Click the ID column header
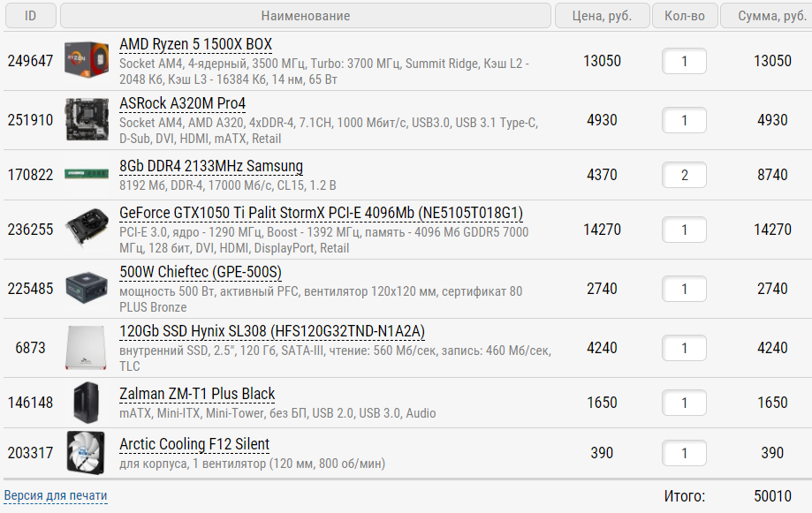This screenshot has width=812, height=513. pos(31,16)
